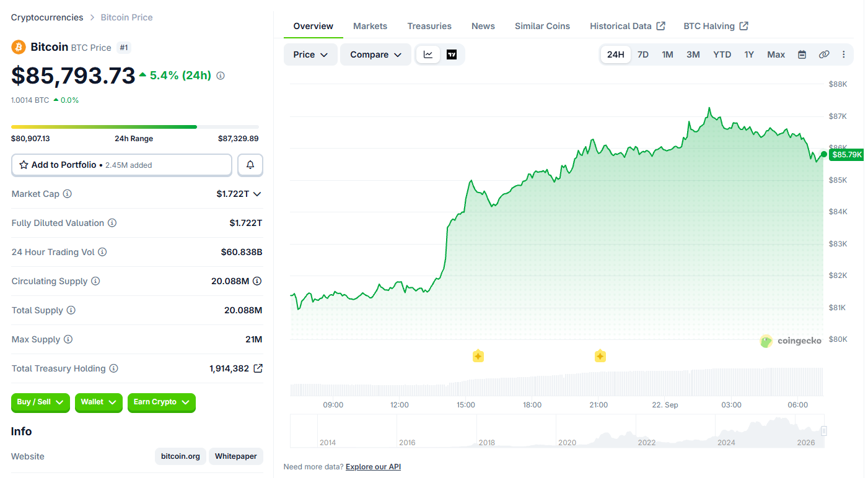Click the #1 rank badge
The width and height of the screenshot is (868, 478).
tap(124, 48)
